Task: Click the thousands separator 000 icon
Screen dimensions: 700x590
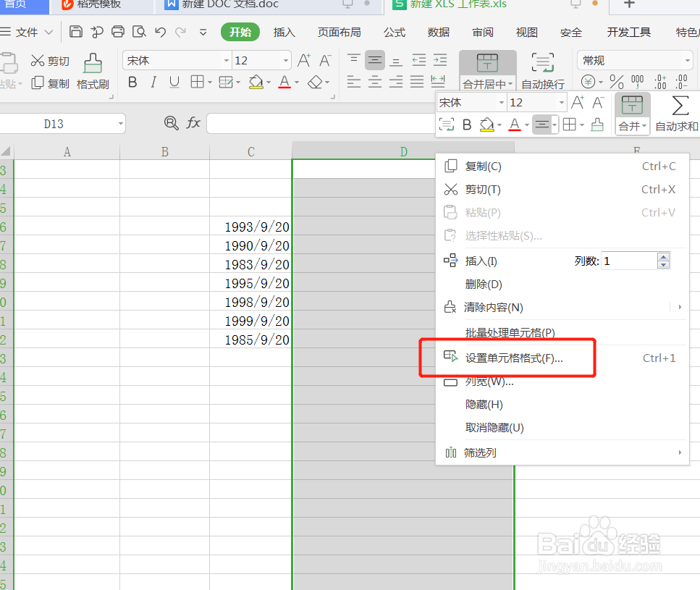Action: tap(637, 82)
